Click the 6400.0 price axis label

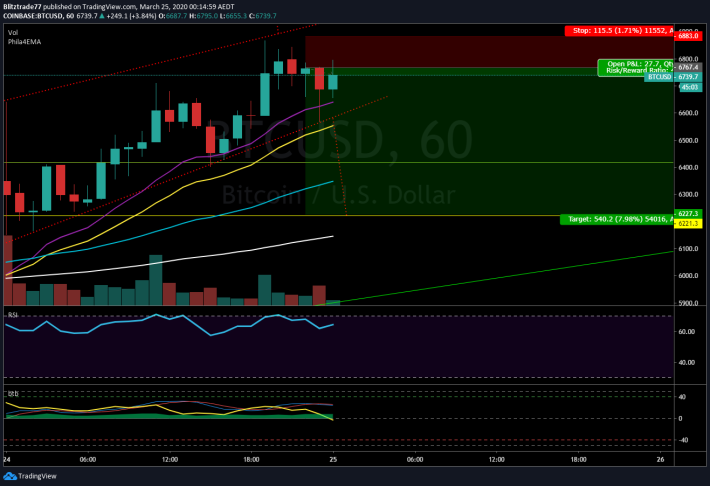pyautogui.click(x=688, y=167)
